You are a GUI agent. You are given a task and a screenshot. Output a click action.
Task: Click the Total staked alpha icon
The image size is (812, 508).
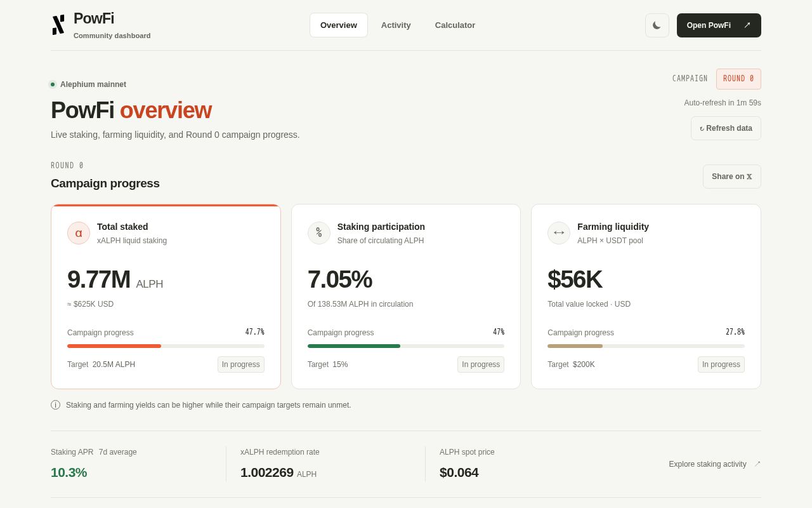tap(79, 233)
